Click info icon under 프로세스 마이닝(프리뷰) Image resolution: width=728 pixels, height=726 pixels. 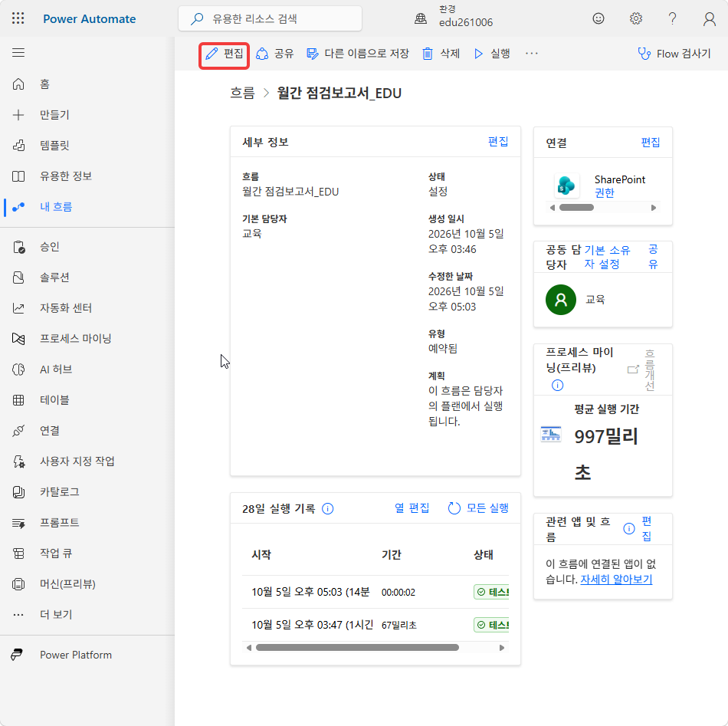coord(557,385)
